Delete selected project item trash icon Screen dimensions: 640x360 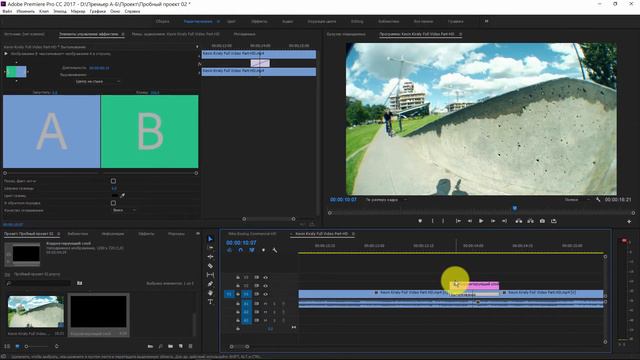191,346
